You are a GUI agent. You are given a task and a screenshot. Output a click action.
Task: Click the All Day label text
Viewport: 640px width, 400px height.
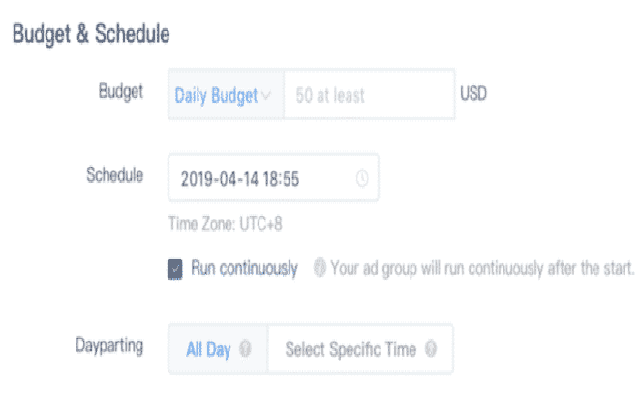(209, 350)
